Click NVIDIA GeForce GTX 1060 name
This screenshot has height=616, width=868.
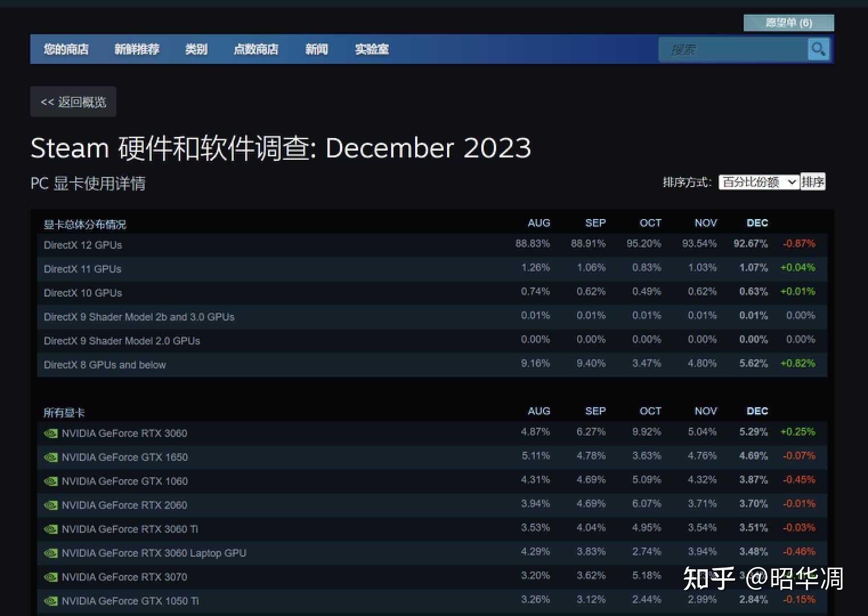124,481
